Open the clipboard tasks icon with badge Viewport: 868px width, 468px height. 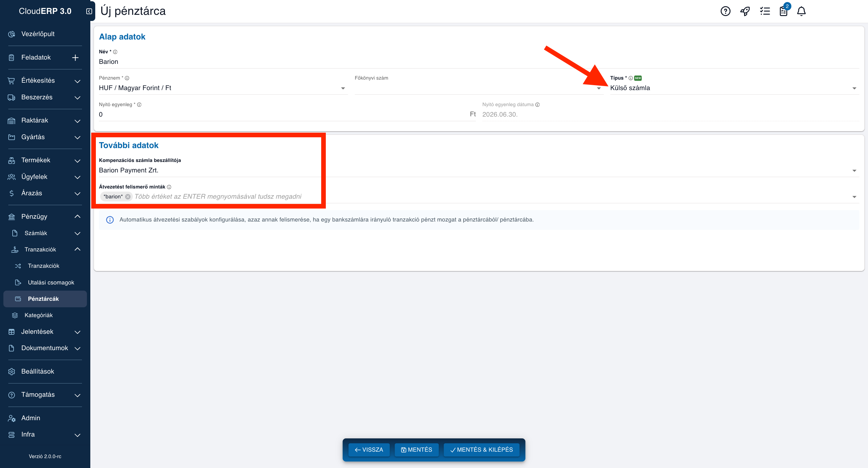784,11
